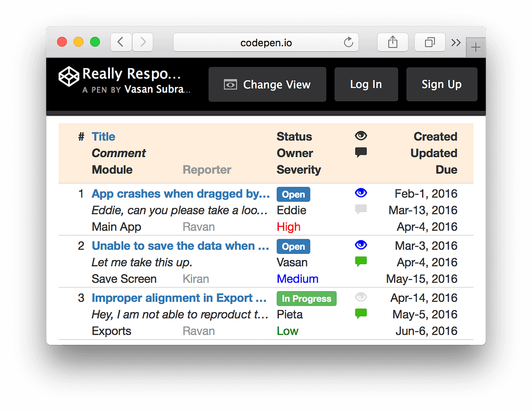Click the Log In button

366,84
